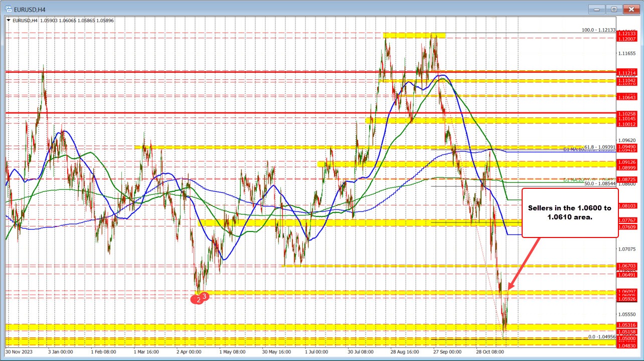The height and width of the screenshot is (361, 644).
Task: Select the 1.04830 price label
Action: click(627, 346)
